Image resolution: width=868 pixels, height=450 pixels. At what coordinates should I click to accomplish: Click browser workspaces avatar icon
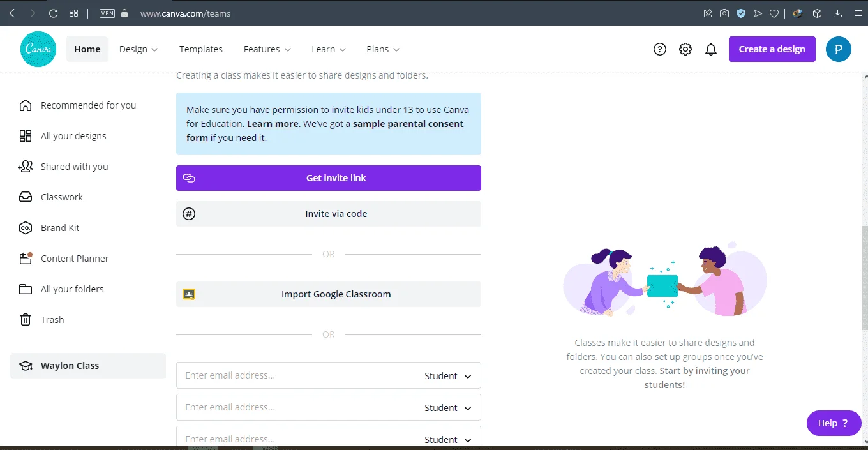tap(797, 13)
